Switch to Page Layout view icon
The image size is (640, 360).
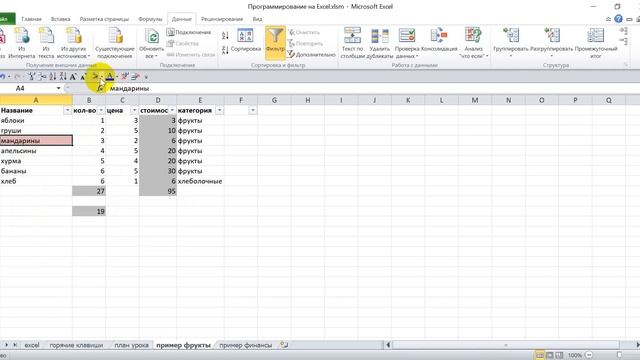coord(549,355)
